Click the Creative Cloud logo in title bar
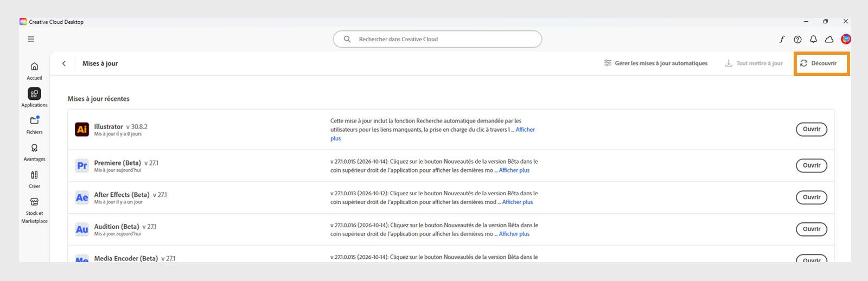This screenshot has width=868, height=281. tap(23, 22)
